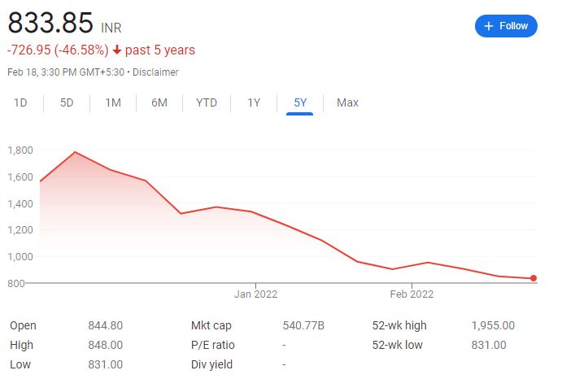Click the red endpoint dot on chart

(x=534, y=278)
